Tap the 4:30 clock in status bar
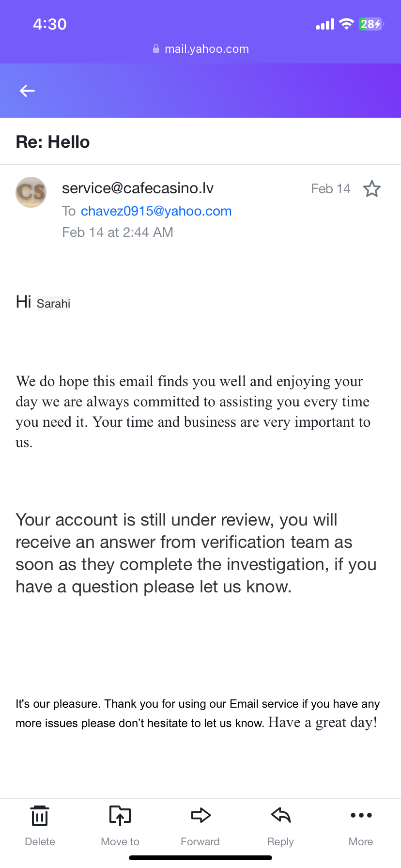The height and width of the screenshot is (868, 401). pos(50,24)
